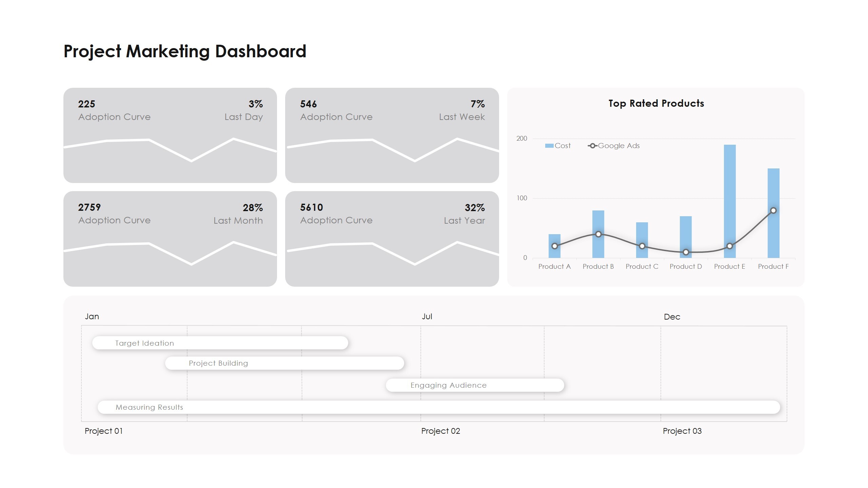The width and height of the screenshot is (868, 488).
Task: Select the Product D cost bar
Action: tap(686, 237)
